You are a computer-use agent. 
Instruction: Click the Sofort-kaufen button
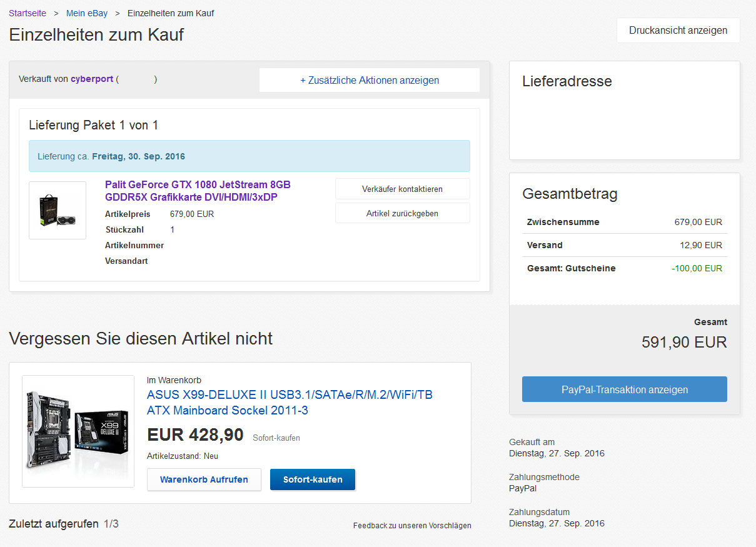tap(313, 479)
